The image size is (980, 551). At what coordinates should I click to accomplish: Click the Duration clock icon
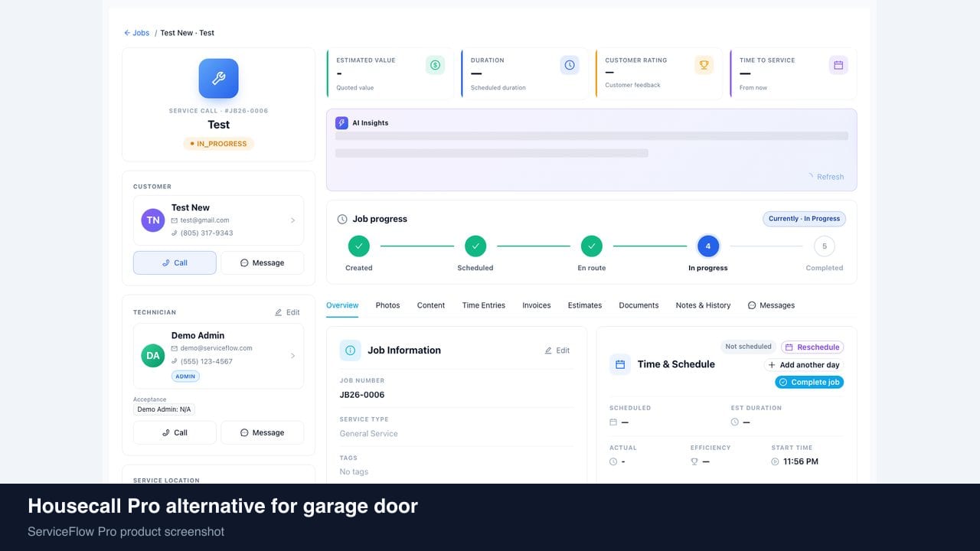(570, 65)
